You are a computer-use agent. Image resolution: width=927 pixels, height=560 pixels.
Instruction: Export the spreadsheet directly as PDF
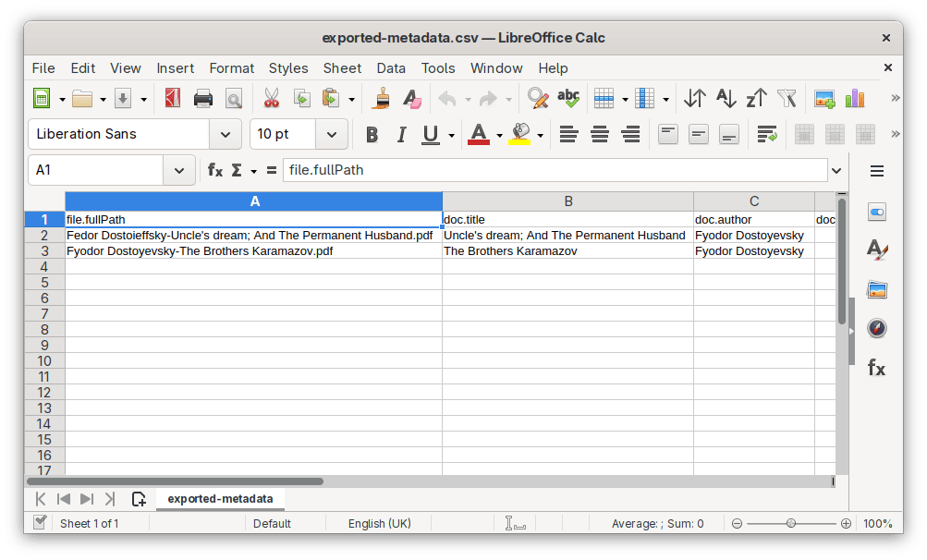172,97
